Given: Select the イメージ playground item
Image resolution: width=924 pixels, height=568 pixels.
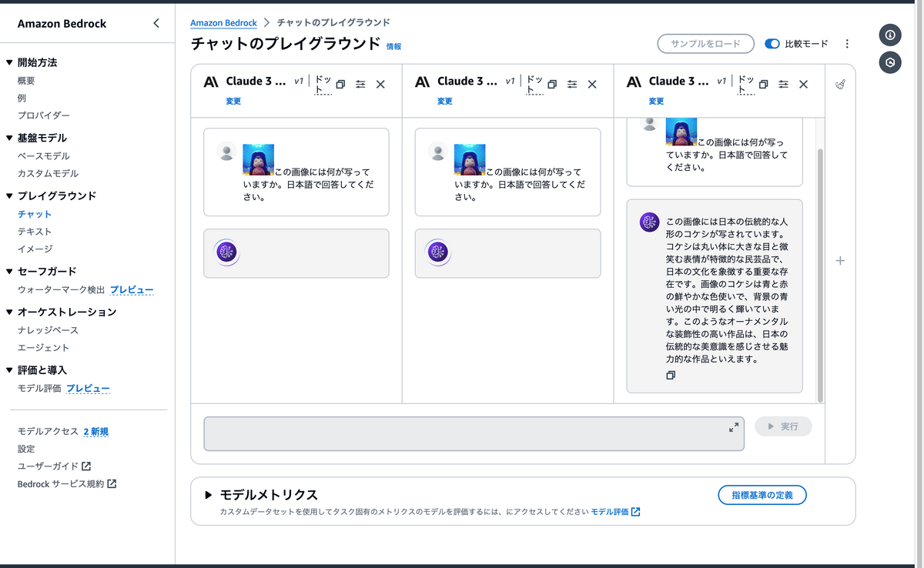Looking at the screenshot, I should pyautogui.click(x=35, y=249).
